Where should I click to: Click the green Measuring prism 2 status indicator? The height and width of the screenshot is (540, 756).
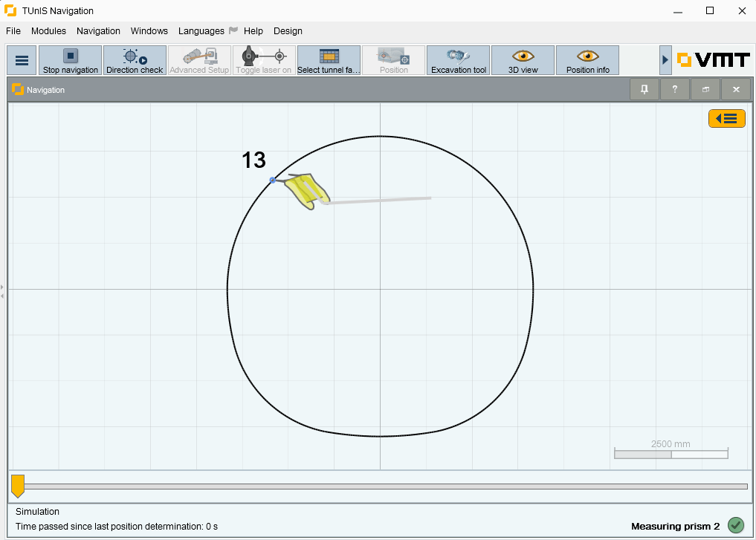pyautogui.click(x=735, y=525)
